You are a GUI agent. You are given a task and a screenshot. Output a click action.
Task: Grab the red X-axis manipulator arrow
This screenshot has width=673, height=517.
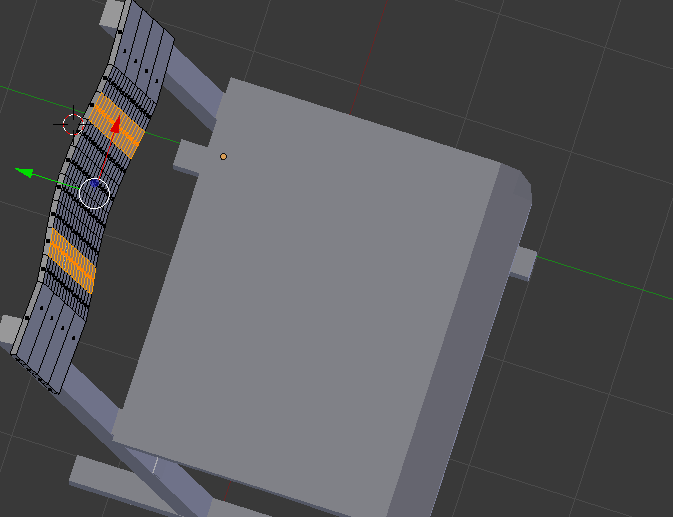click(x=115, y=124)
